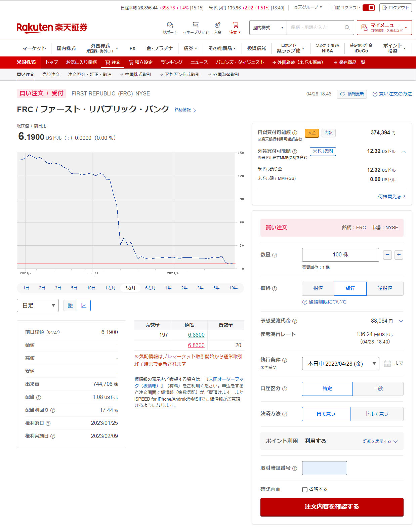Open the 日足 chart interval dropdown
Viewport: 416px width, 532px height.
(x=38, y=305)
